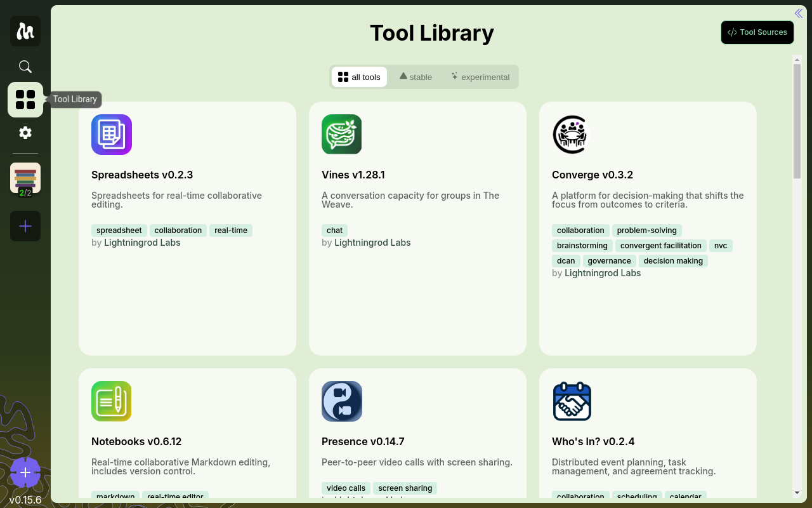The height and width of the screenshot is (508, 812).
Task: Click the problem-solving tag
Action: (647, 231)
